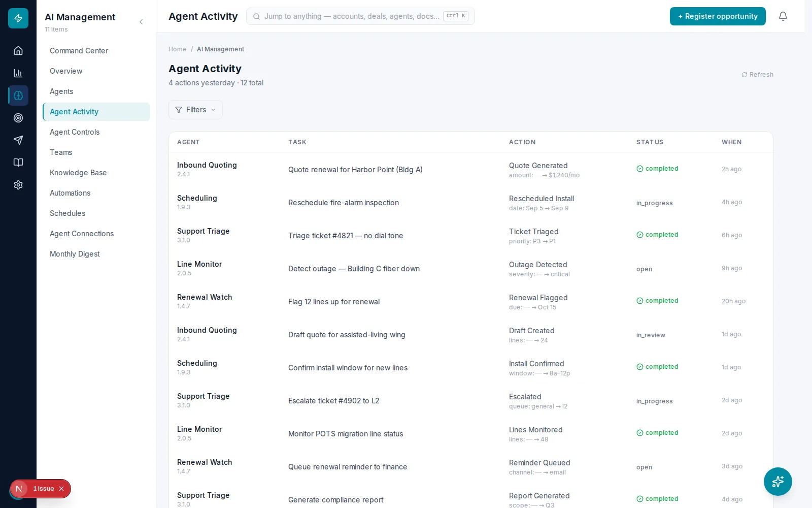The height and width of the screenshot is (508, 812).
Task: Refresh the agent activity list
Action: tap(757, 75)
